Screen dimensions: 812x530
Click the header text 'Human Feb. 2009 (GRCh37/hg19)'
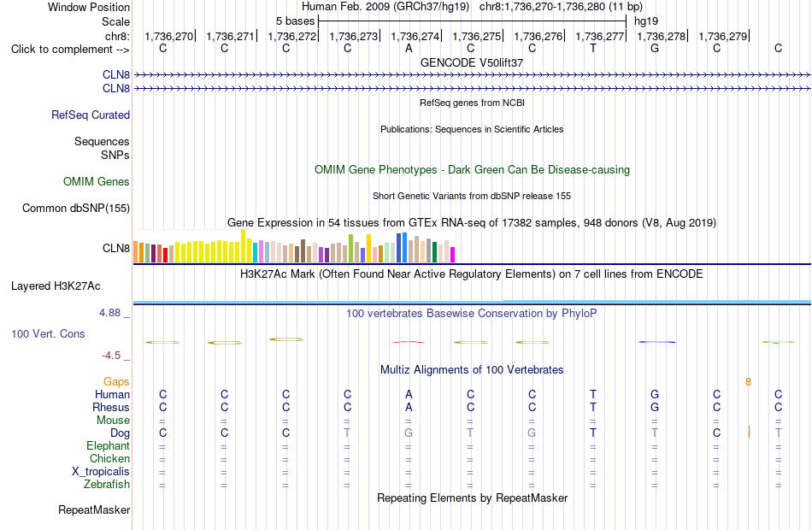tap(385, 7)
